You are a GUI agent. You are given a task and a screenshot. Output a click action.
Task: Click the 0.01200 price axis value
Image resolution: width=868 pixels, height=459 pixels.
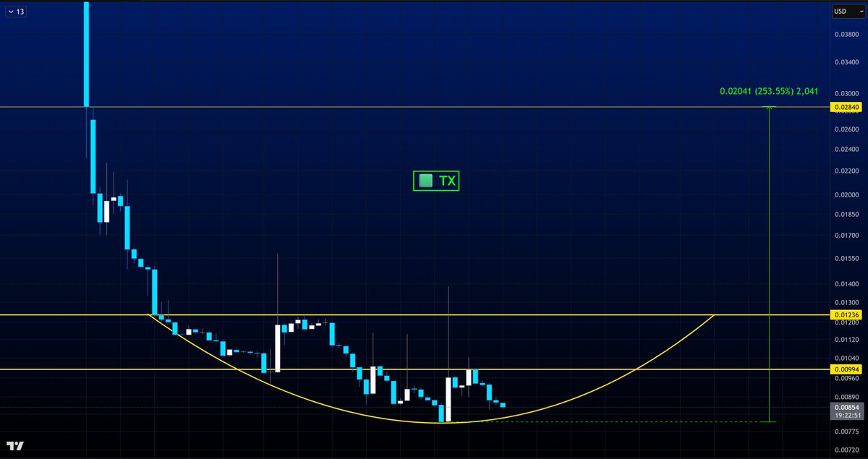846,322
